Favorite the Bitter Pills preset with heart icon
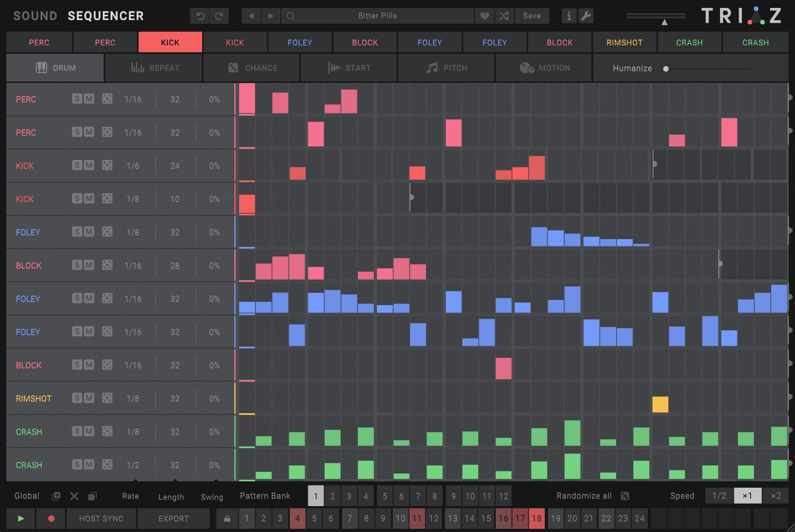This screenshot has width=795, height=532. (x=484, y=16)
